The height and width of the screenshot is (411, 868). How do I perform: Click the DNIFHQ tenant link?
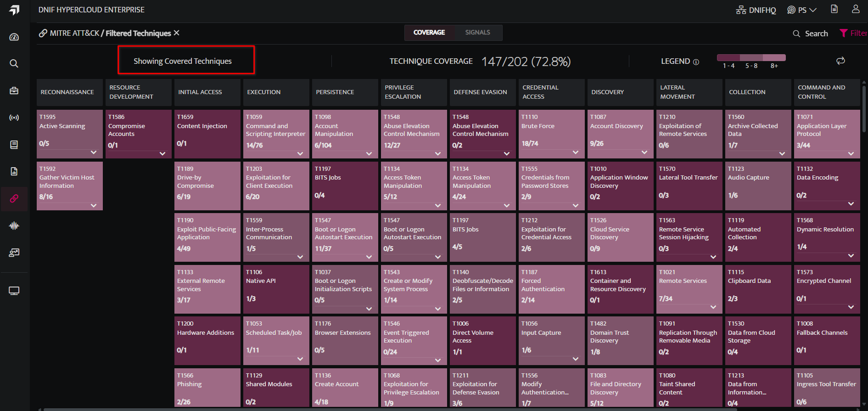tap(756, 10)
